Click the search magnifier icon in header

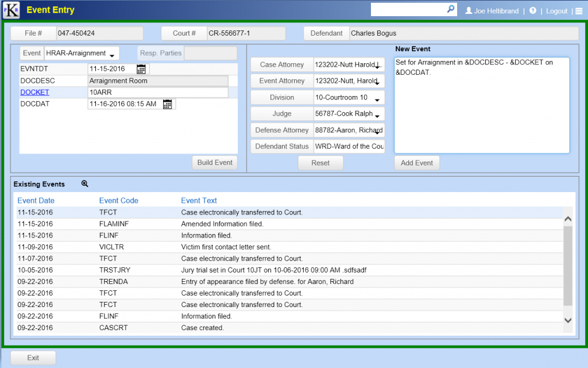point(451,9)
